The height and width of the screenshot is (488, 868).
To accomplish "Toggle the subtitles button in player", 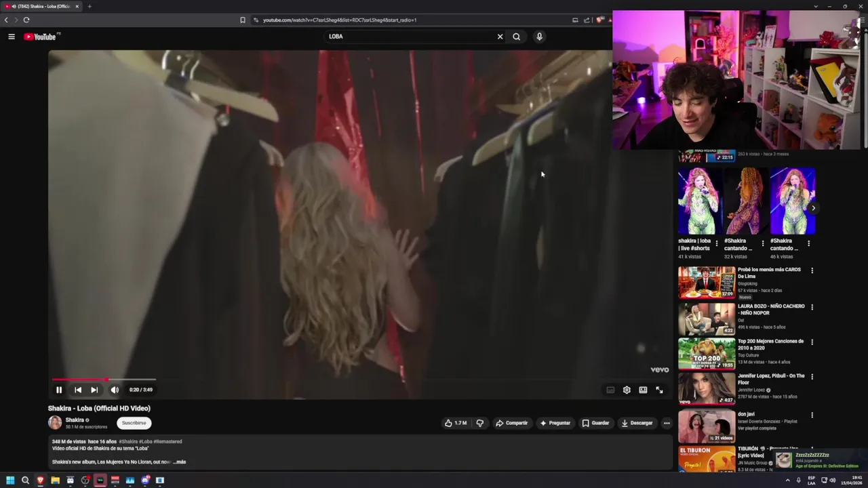I will (x=610, y=390).
